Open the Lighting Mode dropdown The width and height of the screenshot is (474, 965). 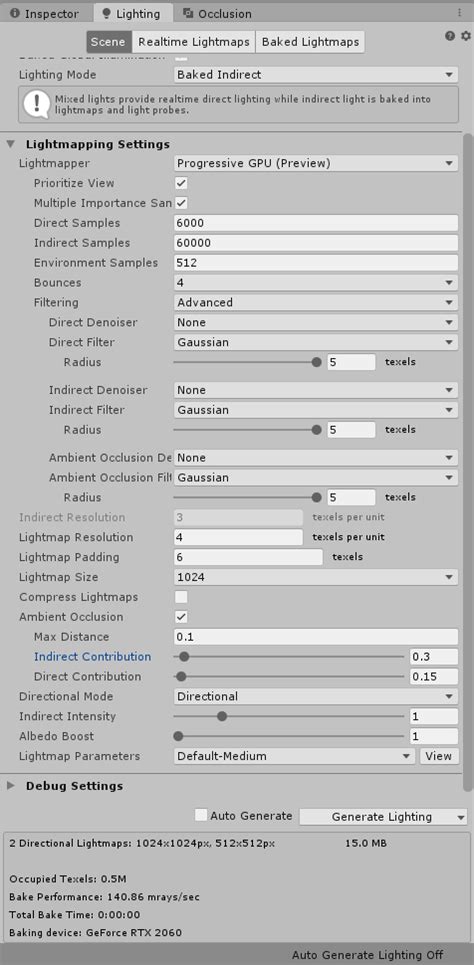(316, 75)
